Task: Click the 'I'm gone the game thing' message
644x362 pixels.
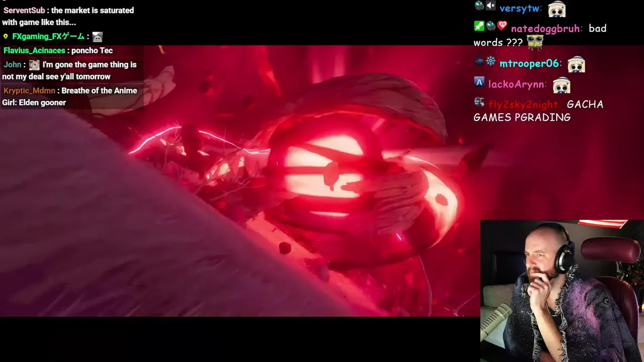Action: (69, 70)
